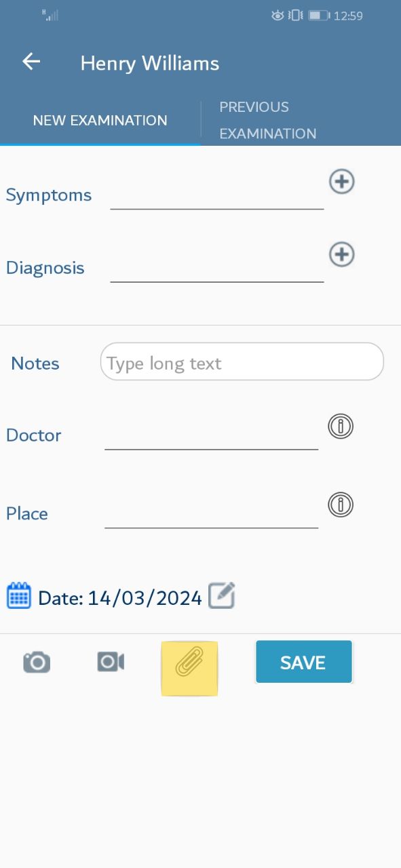Focus the Place input field
Screen dimensions: 401x868
[212, 513]
